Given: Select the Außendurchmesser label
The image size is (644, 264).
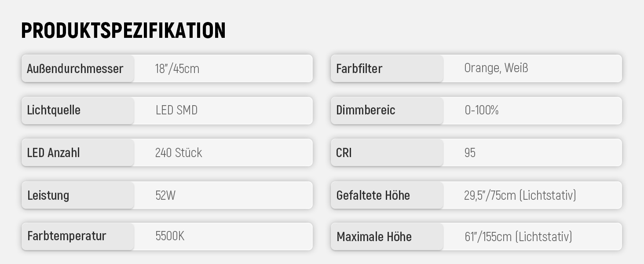Looking at the screenshot, I should point(75,69).
